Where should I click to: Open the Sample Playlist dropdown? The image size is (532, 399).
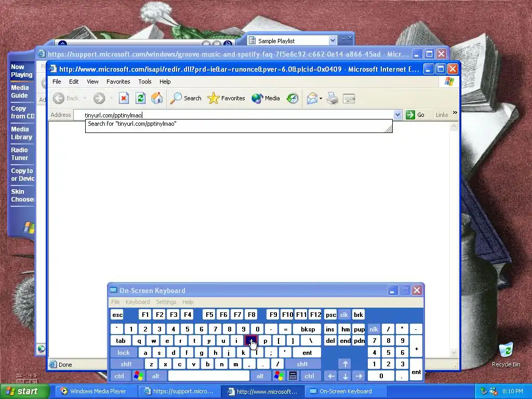[x=332, y=41]
